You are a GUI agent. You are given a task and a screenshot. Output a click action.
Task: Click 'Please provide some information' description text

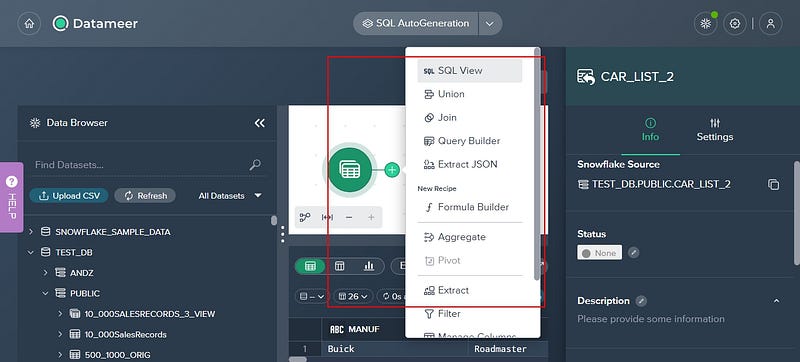[651, 319]
